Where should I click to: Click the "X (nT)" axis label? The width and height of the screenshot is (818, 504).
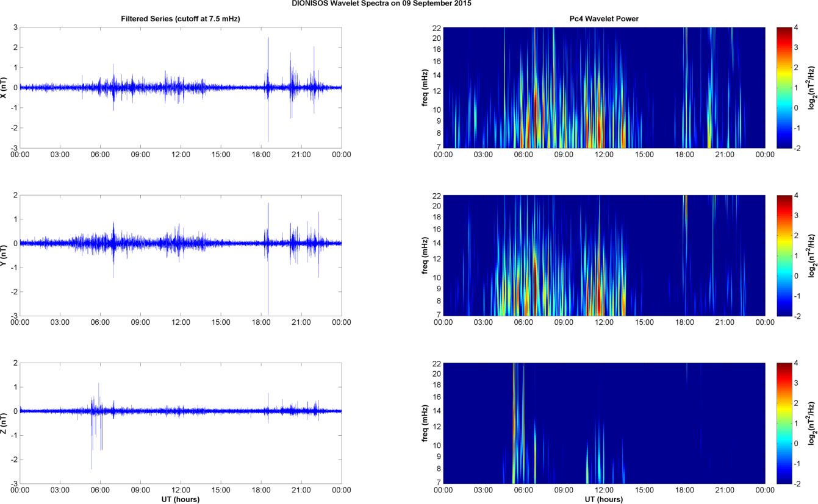[5, 88]
